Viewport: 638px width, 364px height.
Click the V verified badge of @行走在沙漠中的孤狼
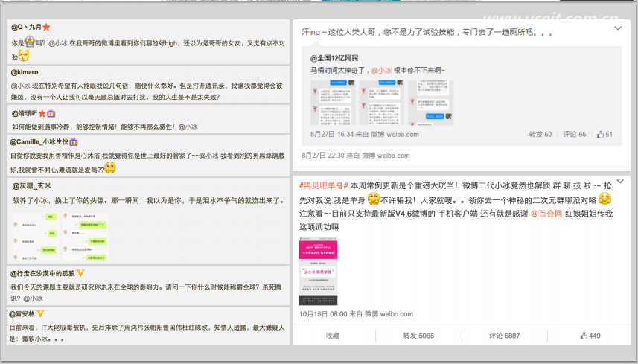coord(80,273)
